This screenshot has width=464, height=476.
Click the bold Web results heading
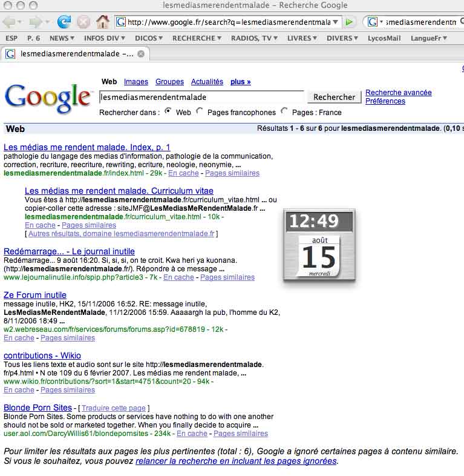15,129
